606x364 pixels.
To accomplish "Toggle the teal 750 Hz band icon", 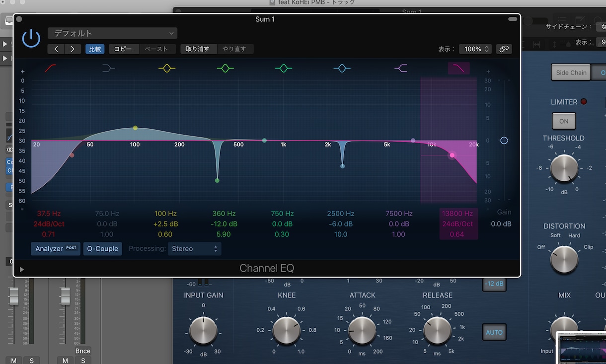I will (284, 68).
